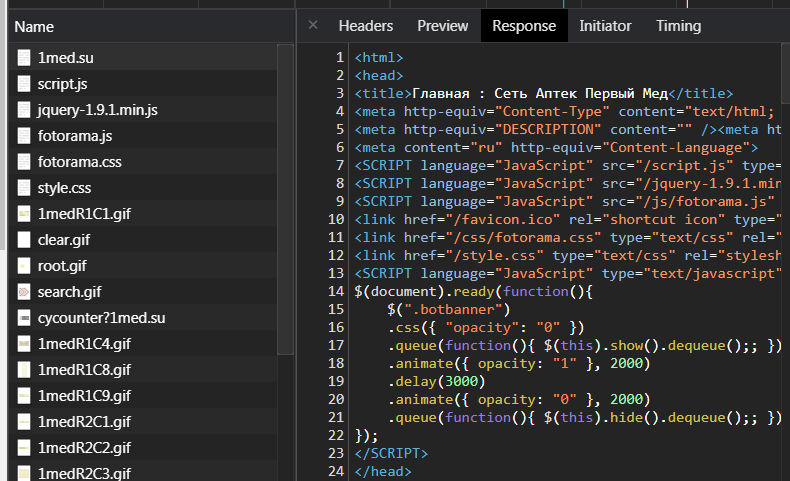This screenshot has width=790, height=481.
Task: Click line number 14 in the response
Action: click(x=336, y=290)
